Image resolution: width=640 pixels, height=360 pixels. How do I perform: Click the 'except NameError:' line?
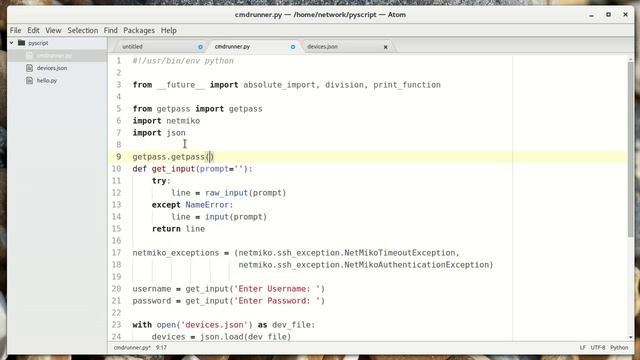click(x=192, y=205)
